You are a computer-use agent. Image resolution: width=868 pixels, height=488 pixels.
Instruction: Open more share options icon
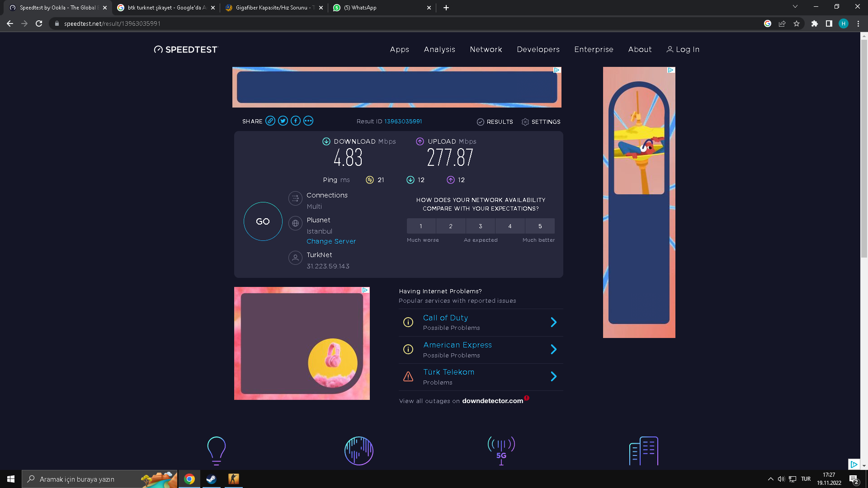click(x=308, y=121)
